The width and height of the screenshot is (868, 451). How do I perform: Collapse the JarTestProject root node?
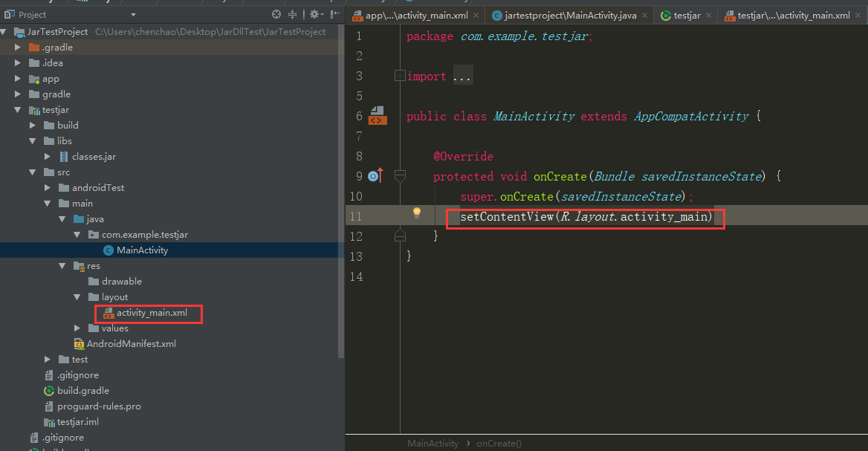[x=3, y=32]
